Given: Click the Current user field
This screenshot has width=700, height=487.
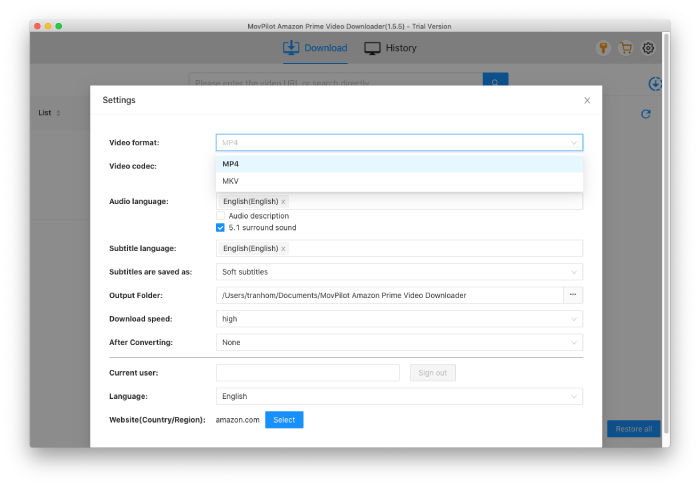Looking at the screenshot, I should pyautogui.click(x=308, y=373).
